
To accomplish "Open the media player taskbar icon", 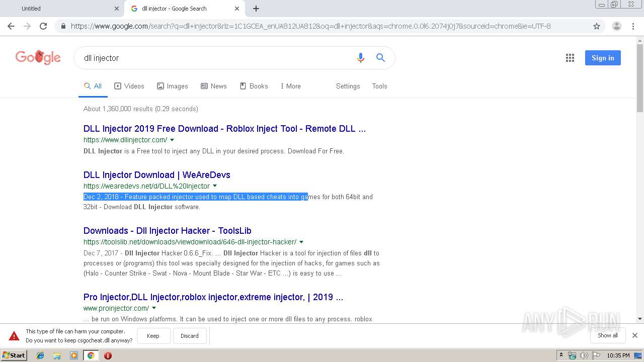I will [x=74, y=355].
